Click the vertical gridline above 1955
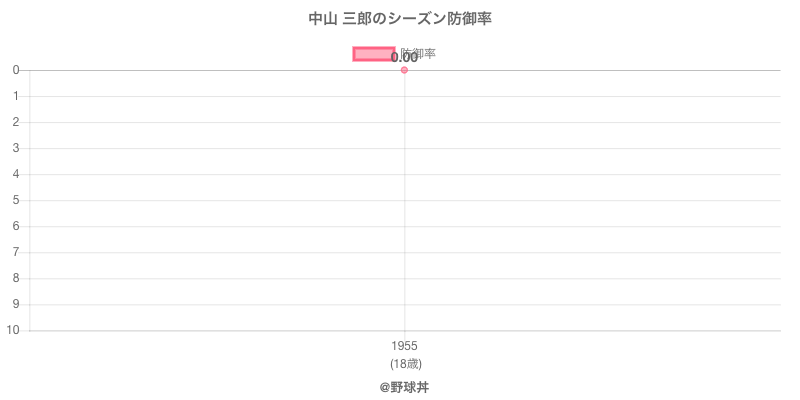 pyautogui.click(x=404, y=200)
